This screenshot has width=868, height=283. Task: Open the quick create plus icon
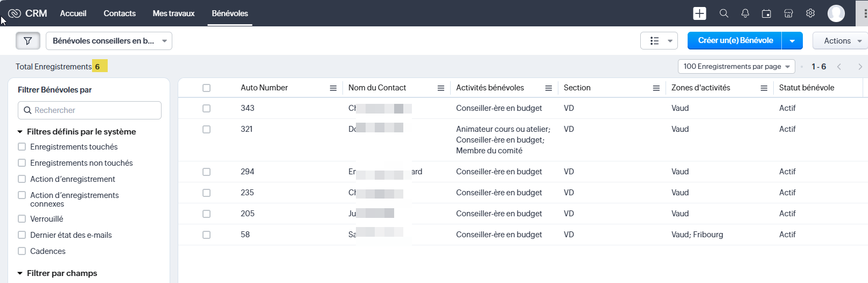coord(699,13)
